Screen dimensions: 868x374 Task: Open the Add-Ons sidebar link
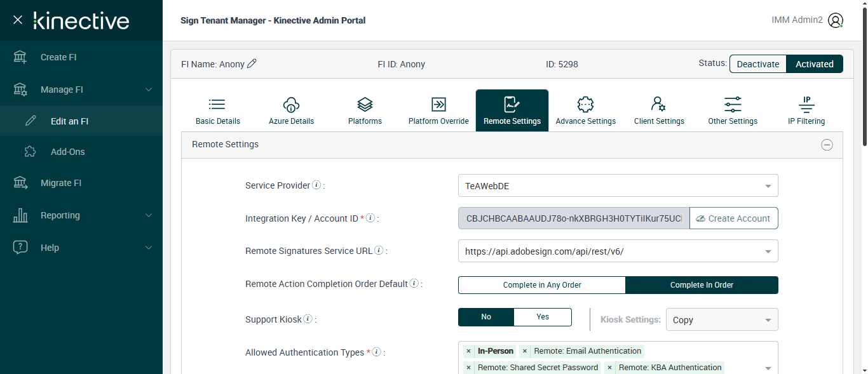point(67,152)
